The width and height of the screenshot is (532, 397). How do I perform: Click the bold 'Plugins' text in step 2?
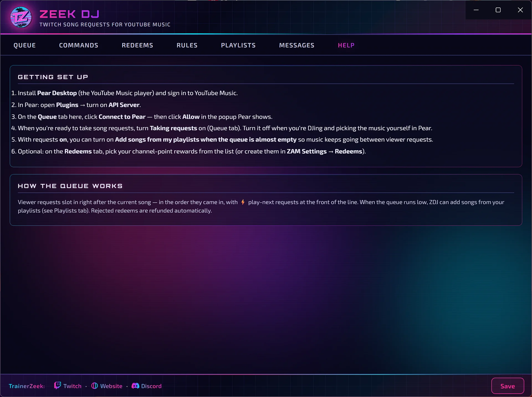(67, 105)
